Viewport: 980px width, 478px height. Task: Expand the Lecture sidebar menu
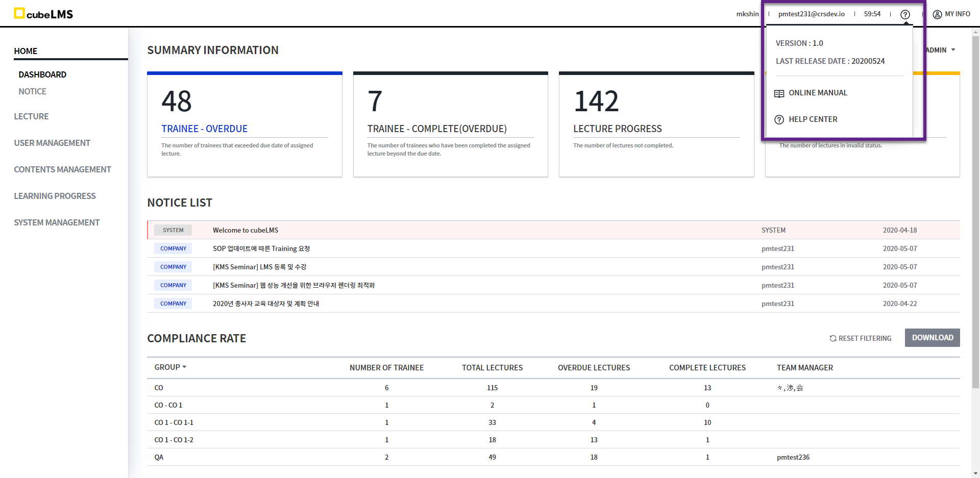point(31,116)
